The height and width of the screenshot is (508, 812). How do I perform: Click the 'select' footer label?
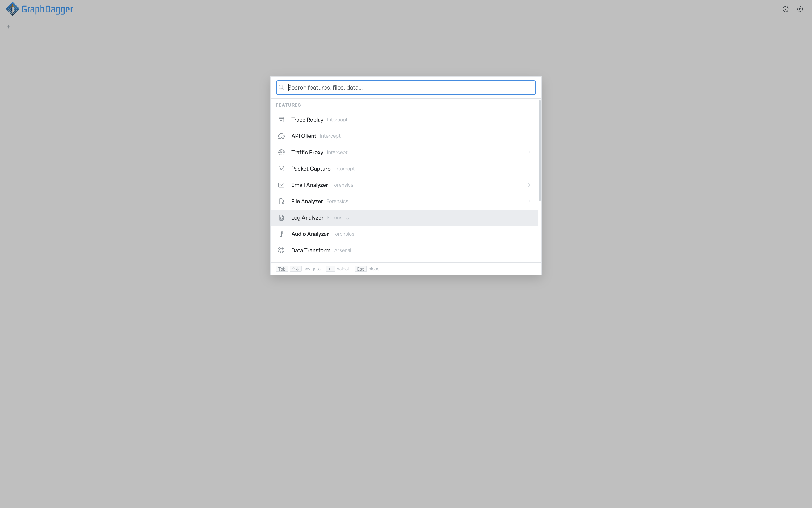point(343,269)
